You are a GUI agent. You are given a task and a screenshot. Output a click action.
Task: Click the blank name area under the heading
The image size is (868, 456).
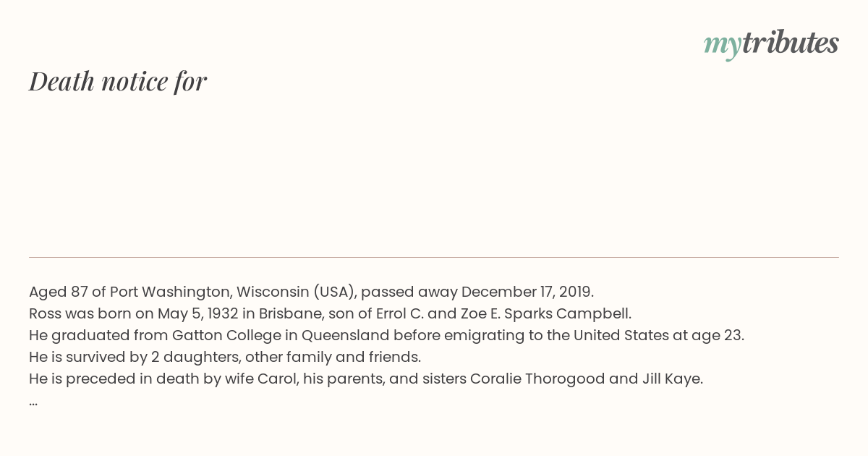coord(434,174)
